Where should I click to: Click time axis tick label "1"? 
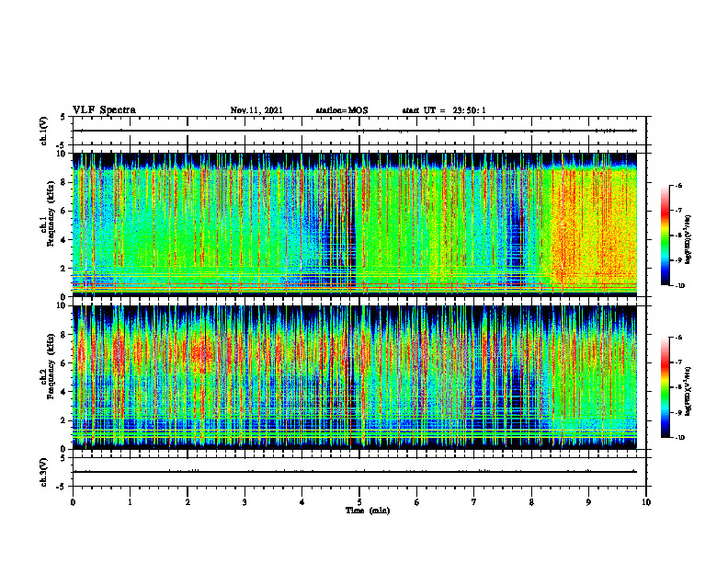[130, 502]
